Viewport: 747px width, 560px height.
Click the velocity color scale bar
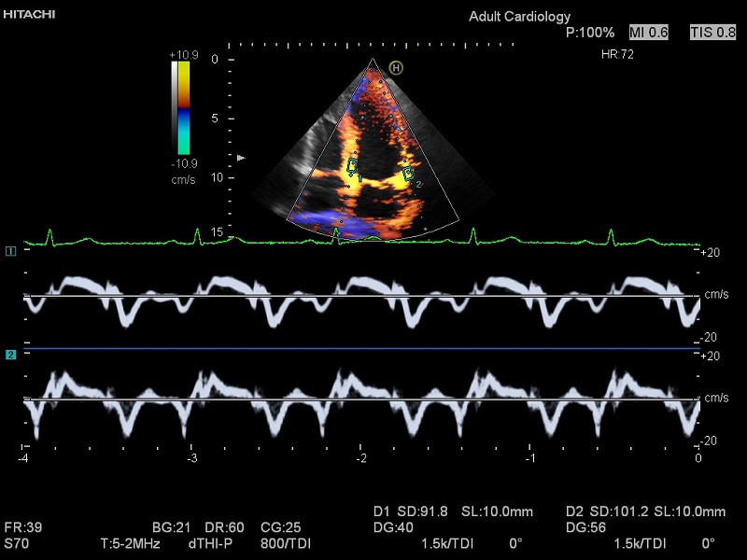pos(184,106)
